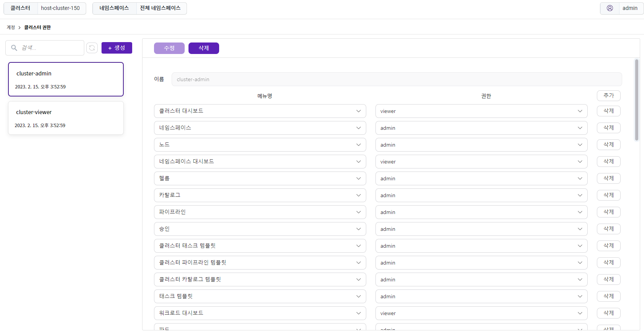Click the 생성 create button
Image resolution: width=644 pixels, height=335 pixels.
(117, 48)
